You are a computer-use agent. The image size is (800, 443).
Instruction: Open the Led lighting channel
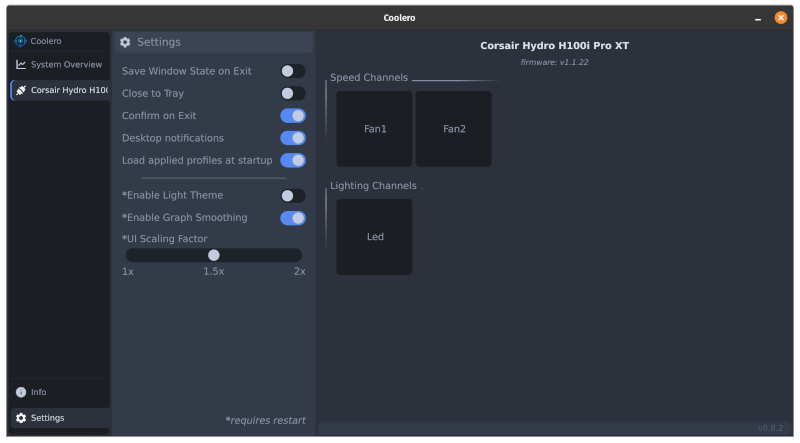pos(374,237)
